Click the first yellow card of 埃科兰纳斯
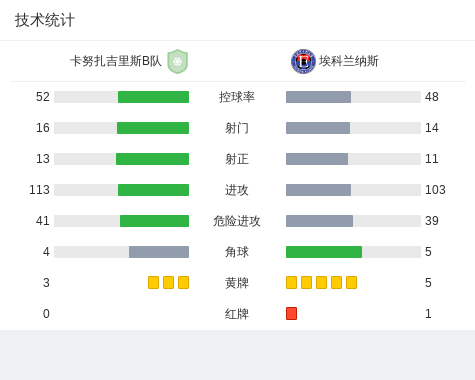 coord(291,283)
